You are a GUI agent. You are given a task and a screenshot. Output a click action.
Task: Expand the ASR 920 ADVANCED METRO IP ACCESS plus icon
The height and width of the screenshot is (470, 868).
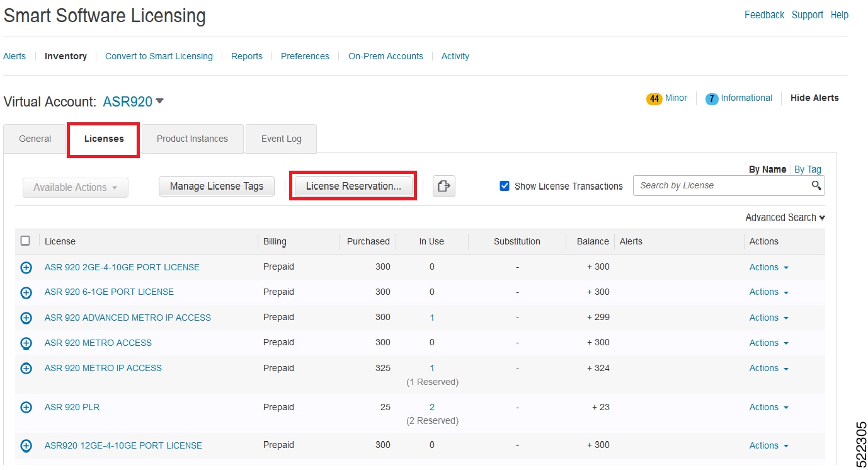pos(26,318)
